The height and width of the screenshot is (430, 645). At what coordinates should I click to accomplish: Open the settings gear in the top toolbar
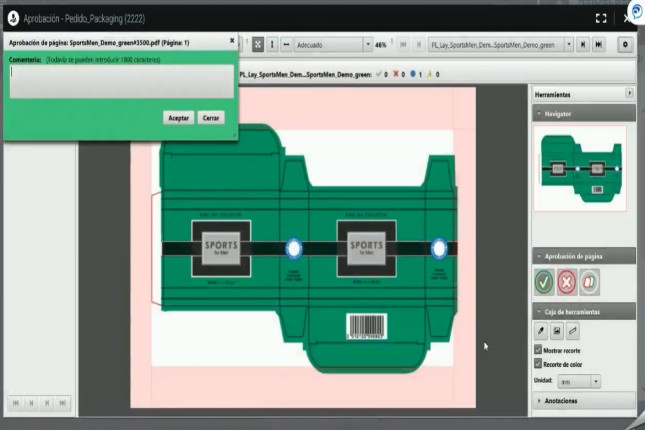tap(626, 45)
